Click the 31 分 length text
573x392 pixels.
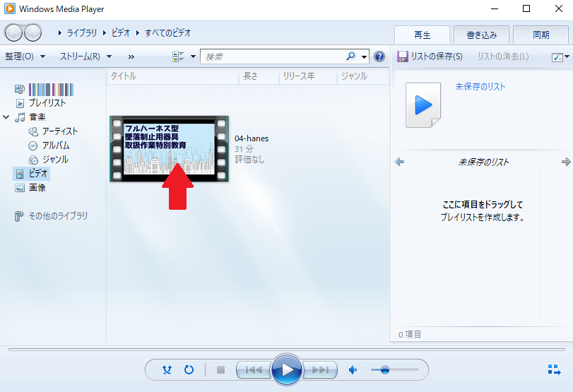244,149
